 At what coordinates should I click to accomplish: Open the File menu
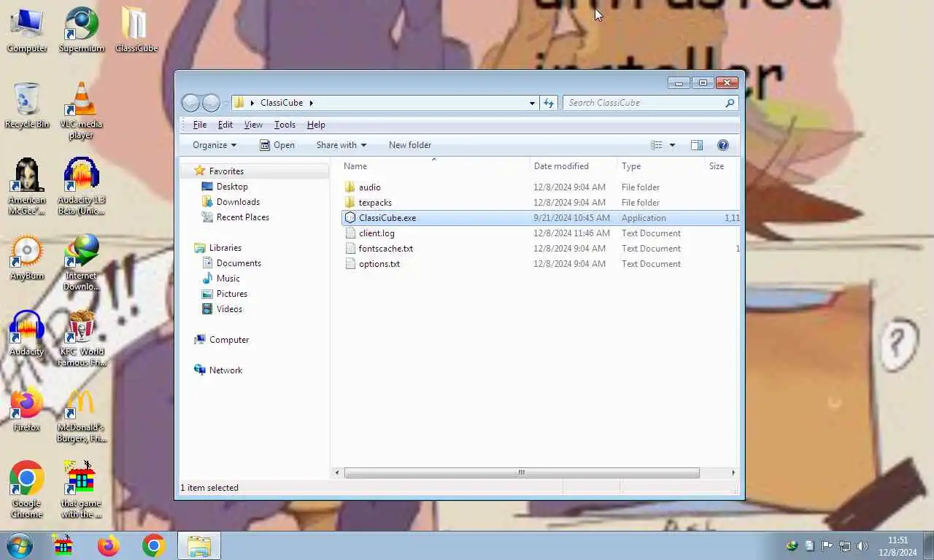[x=199, y=125]
